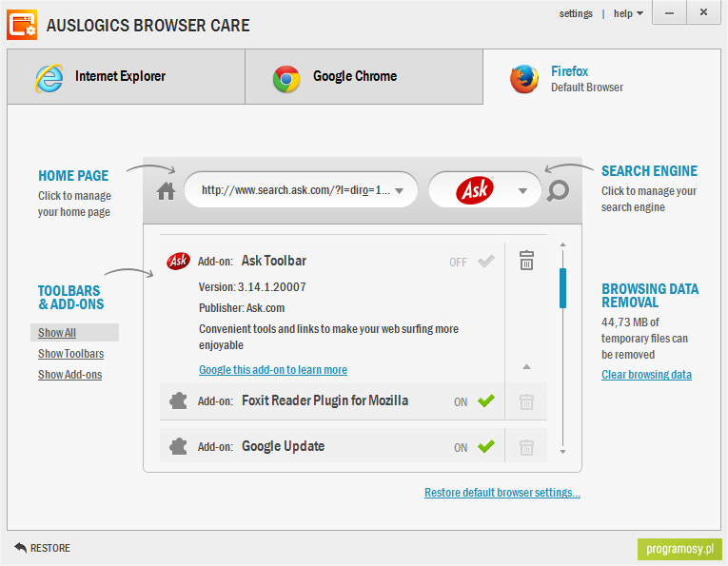Click the Restore arrow icon
The height and width of the screenshot is (566, 728).
click(20, 547)
